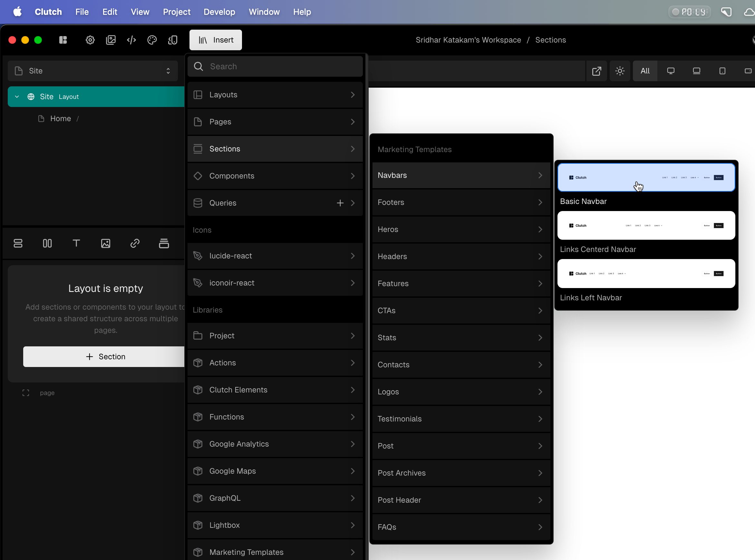The image size is (755, 560).
Task: Open the Project library
Action: 275,336
